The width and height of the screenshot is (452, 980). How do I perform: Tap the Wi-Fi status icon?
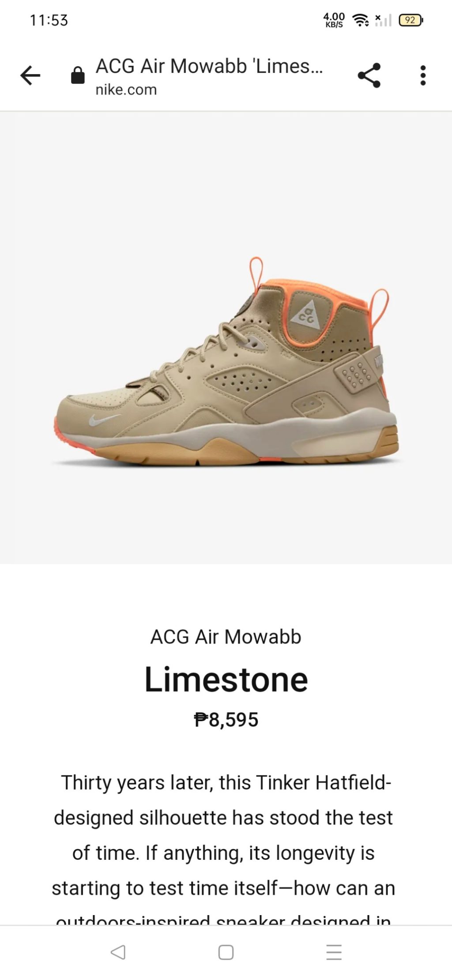point(360,20)
